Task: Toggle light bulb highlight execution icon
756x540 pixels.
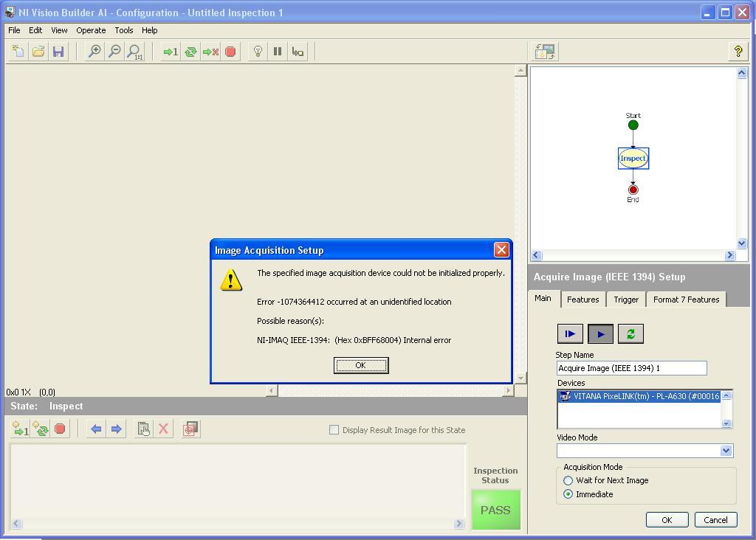Action: click(258, 52)
